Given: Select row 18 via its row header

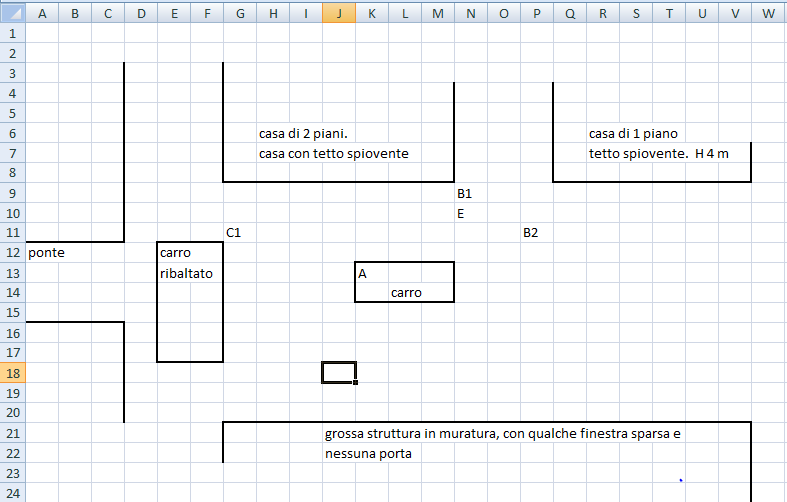Looking at the screenshot, I should 12,373.
